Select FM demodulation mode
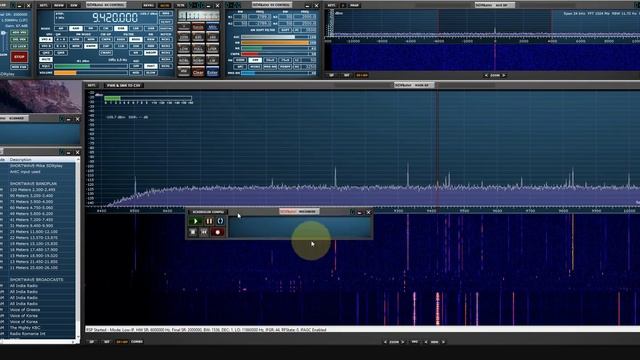 (91, 29)
